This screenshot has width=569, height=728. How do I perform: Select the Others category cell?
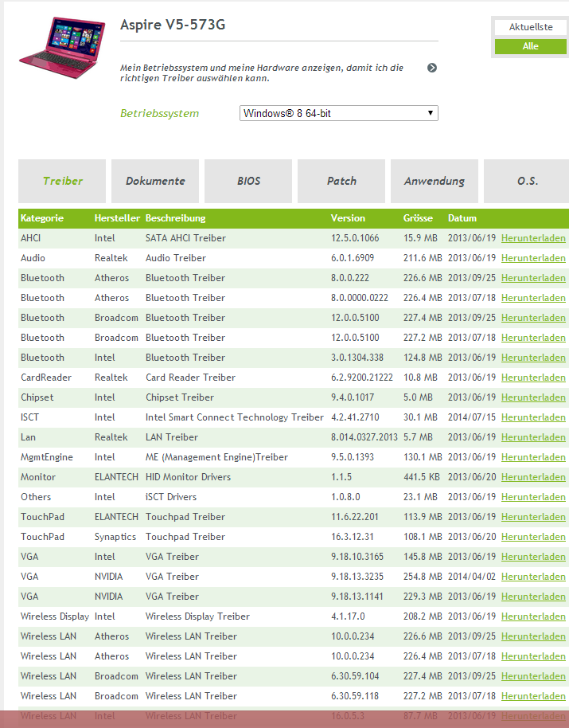36,497
